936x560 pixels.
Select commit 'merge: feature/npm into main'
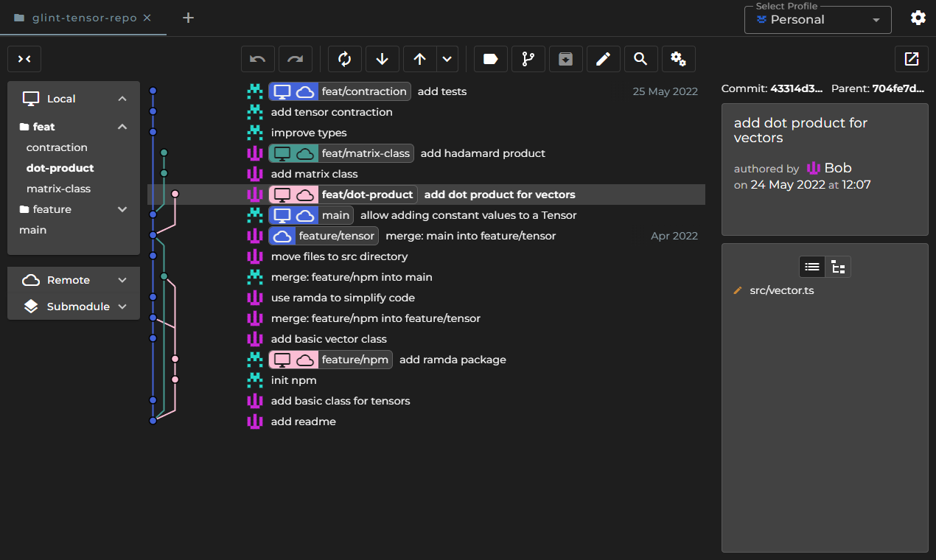(x=352, y=277)
